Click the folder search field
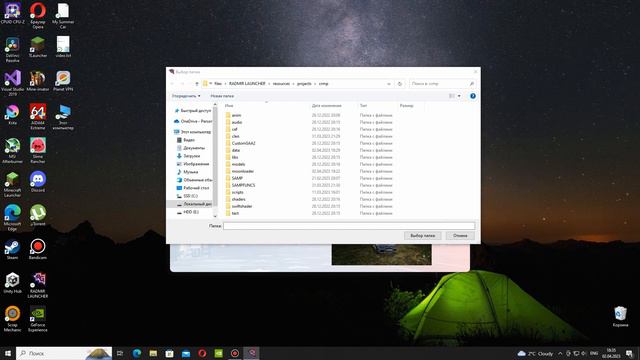Screen dimensions: 640x360 pyautogui.click(x=442, y=84)
